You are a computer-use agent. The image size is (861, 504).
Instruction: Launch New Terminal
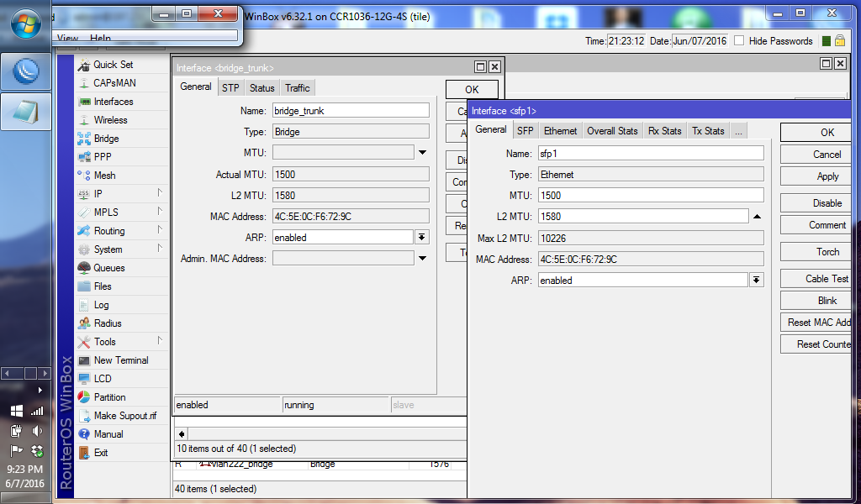coord(121,360)
